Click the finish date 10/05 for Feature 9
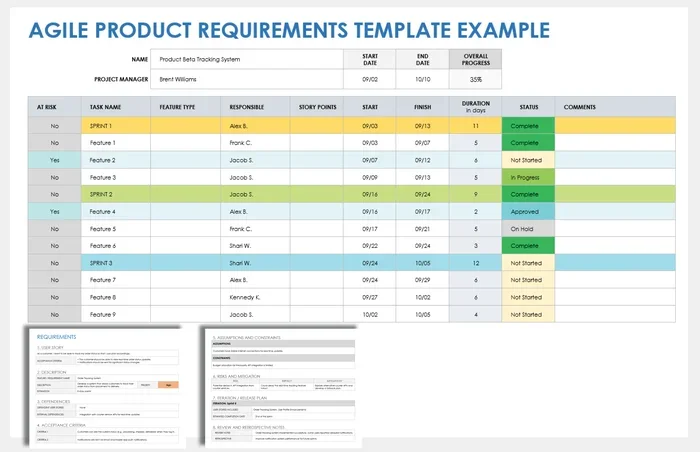 [422, 314]
